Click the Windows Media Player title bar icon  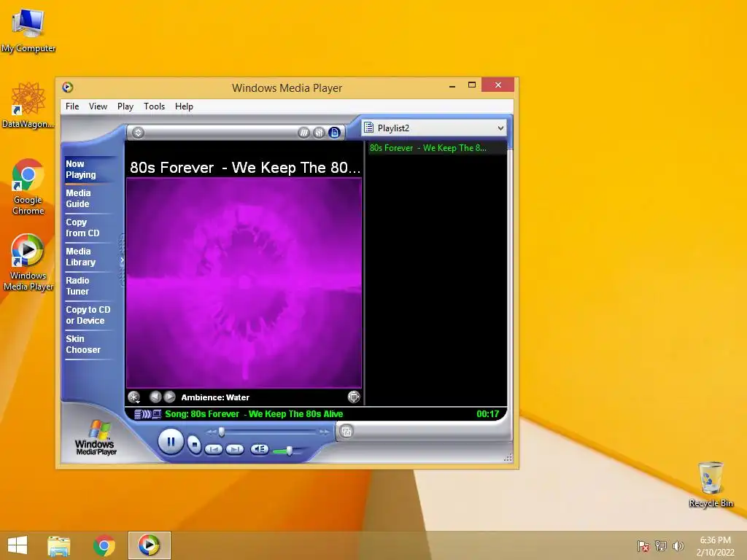(x=68, y=87)
